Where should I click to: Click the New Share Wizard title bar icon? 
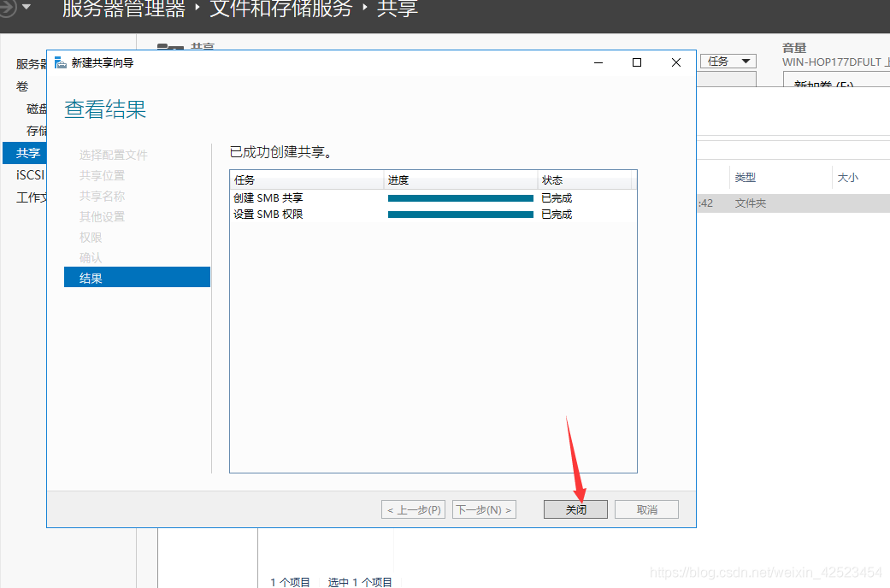tap(59, 62)
